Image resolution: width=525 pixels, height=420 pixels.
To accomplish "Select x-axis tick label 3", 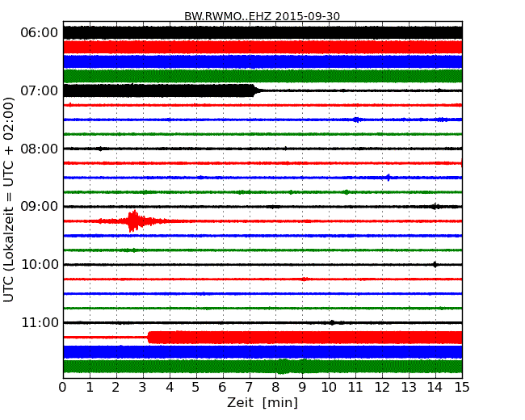I will click(x=143, y=388).
